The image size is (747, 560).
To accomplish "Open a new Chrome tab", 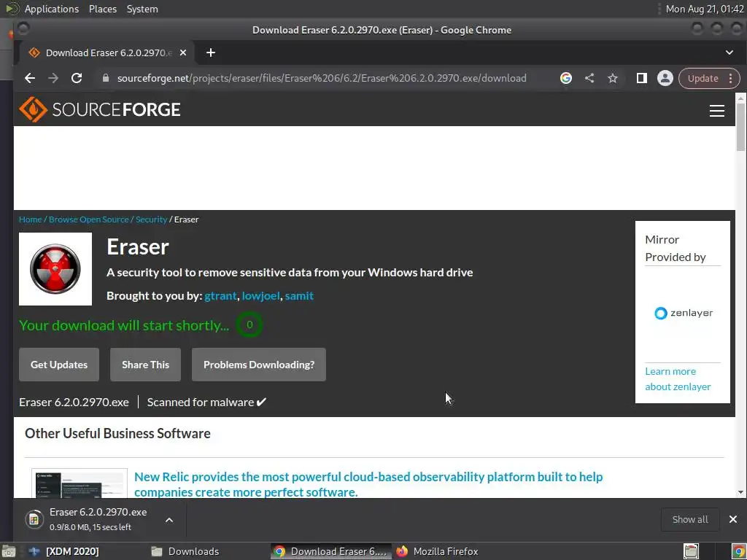I will (x=211, y=52).
